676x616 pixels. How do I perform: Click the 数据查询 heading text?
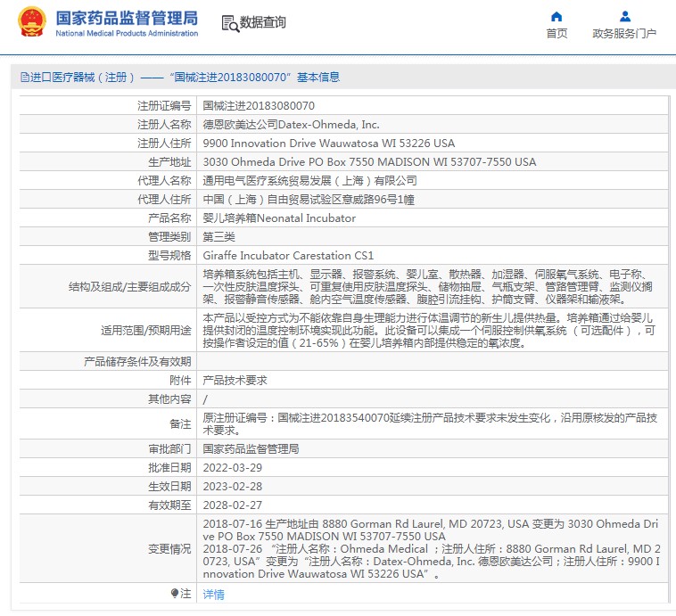(x=262, y=22)
